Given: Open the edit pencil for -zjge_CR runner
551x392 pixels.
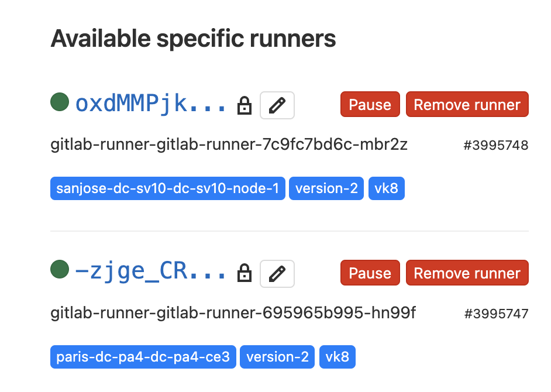Looking at the screenshot, I should click(277, 273).
